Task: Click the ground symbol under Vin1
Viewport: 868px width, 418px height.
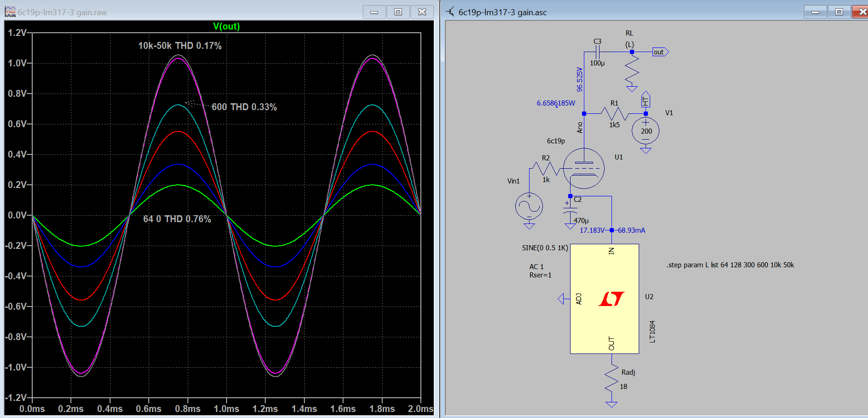Action: [529, 226]
